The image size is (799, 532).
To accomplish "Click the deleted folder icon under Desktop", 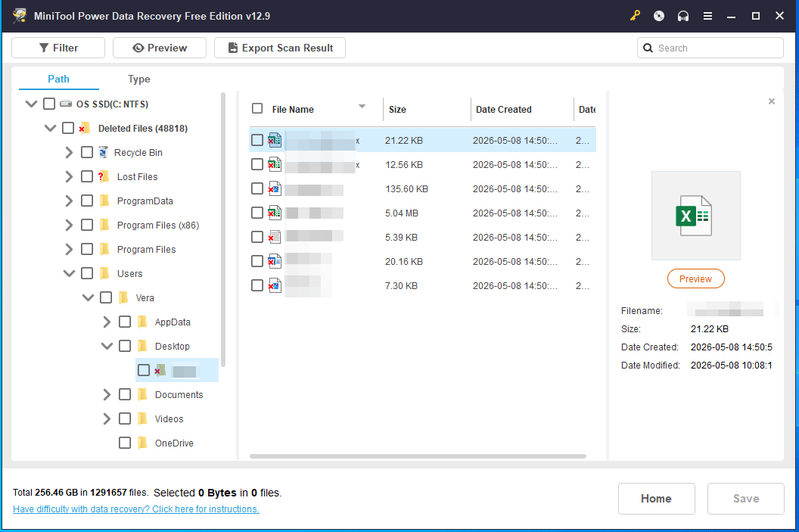I will click(160, 370).
